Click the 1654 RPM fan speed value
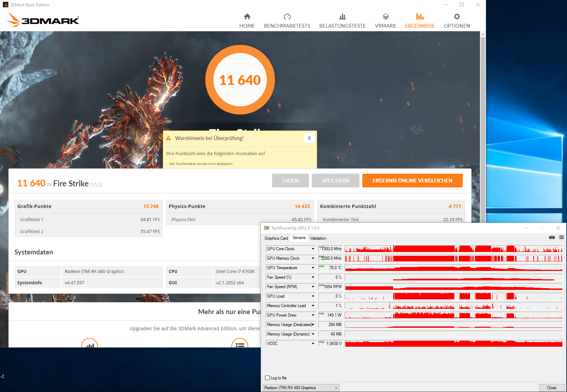The height and width of the screenshot is (392, 567). (x=330, y=287)
